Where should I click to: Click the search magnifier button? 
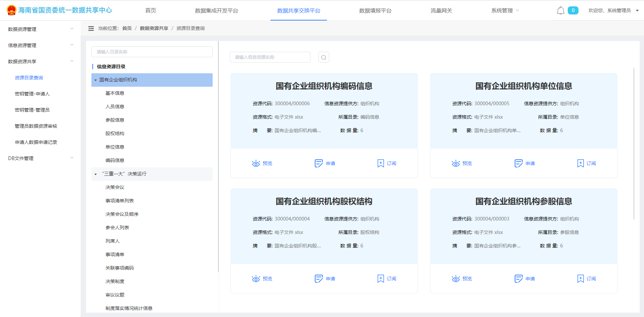324,57
